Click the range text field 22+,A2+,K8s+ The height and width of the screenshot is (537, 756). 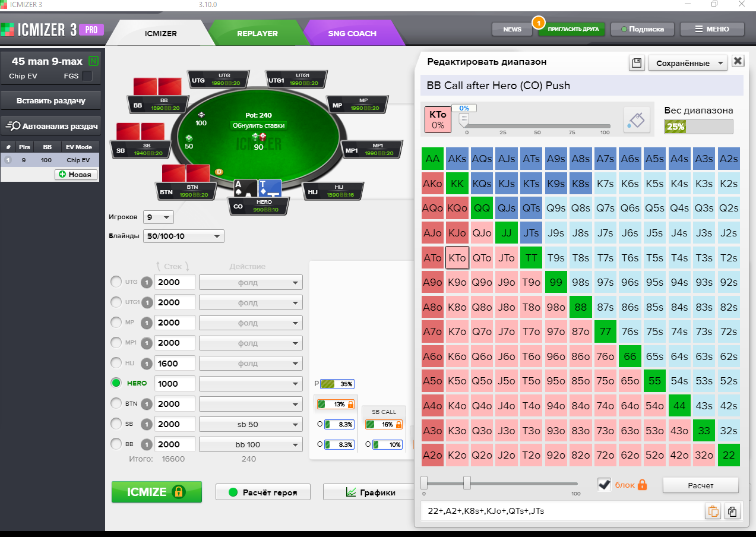click(x=562, y=511)
